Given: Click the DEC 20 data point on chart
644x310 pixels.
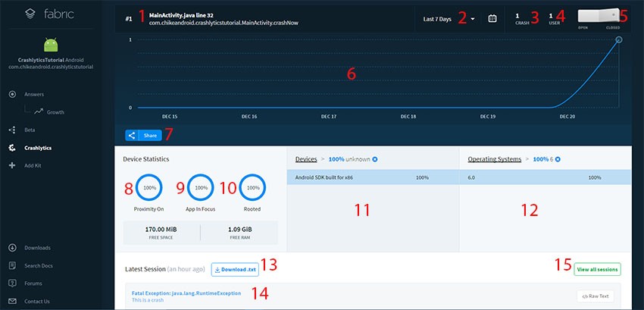Looking at the screenshot, I should (x=619, y=40).
